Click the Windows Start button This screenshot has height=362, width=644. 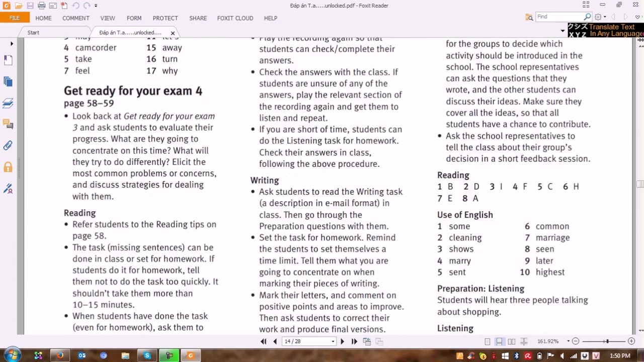(12, 355)
